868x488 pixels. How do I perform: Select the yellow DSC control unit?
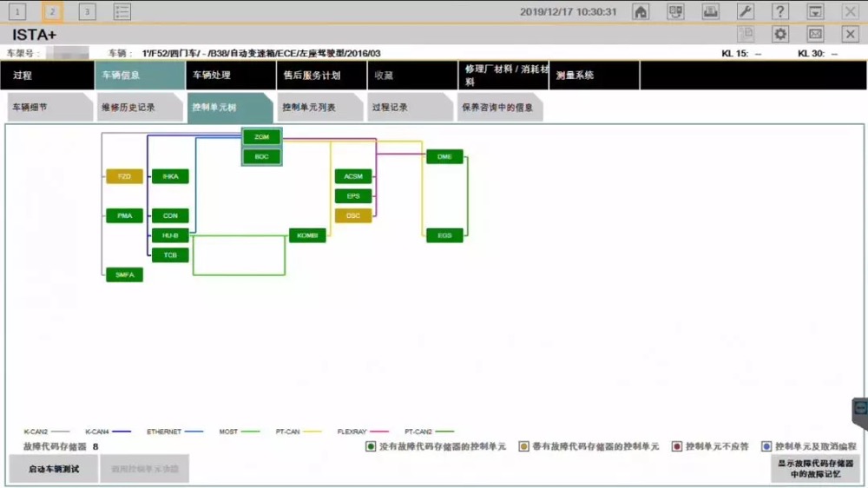353,215
